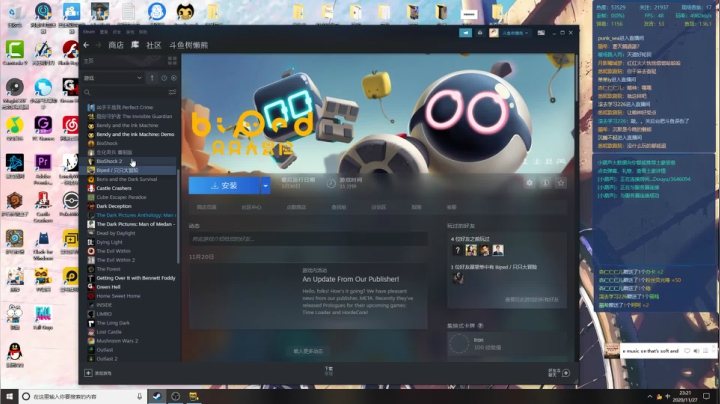The image size is (720, 404).
Task: Open the 客服 support link
Action: pyautogui.click(x=451, y=207)
